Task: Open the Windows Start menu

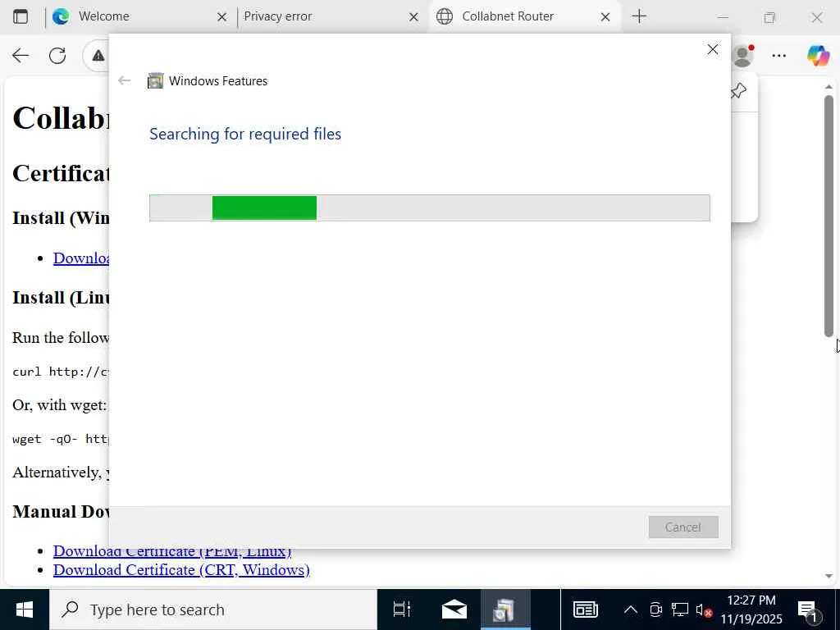Action: 25,609
